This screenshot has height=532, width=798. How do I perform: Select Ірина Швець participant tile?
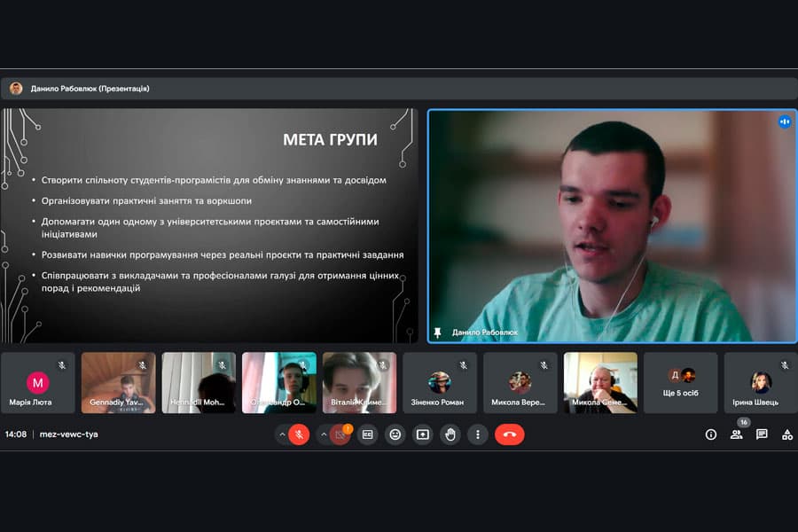pyautogui.click(x=761, y=382)
